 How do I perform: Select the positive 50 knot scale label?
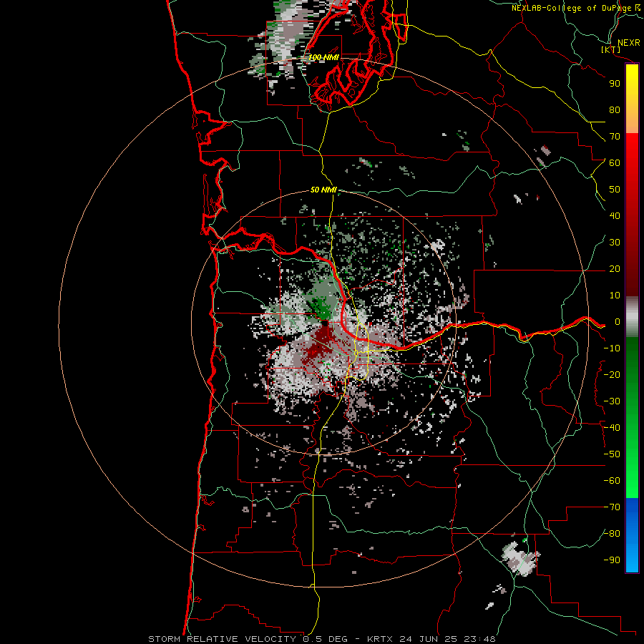pos(615,190)
